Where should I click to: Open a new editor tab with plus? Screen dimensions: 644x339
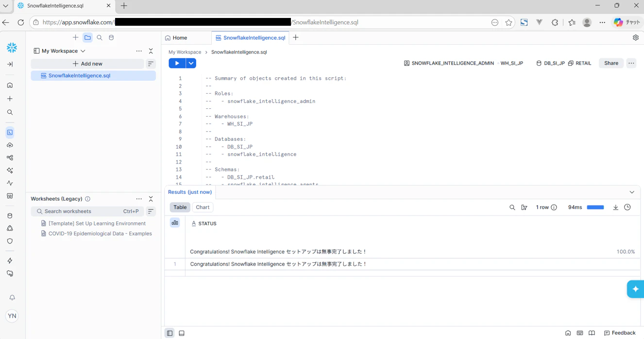click(295, 37)
